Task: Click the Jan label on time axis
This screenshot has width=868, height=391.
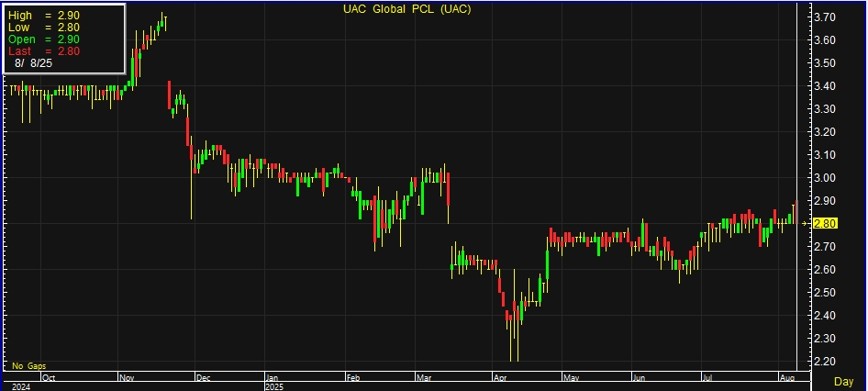Action: click(273, 378)
